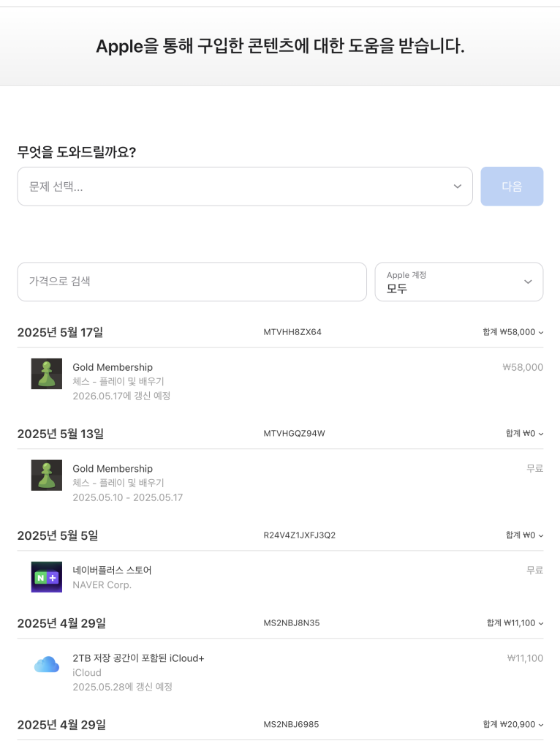560x749 pixels.
Task: Open the Apple 계정 filter dropdown
Action: coord(459,282)
